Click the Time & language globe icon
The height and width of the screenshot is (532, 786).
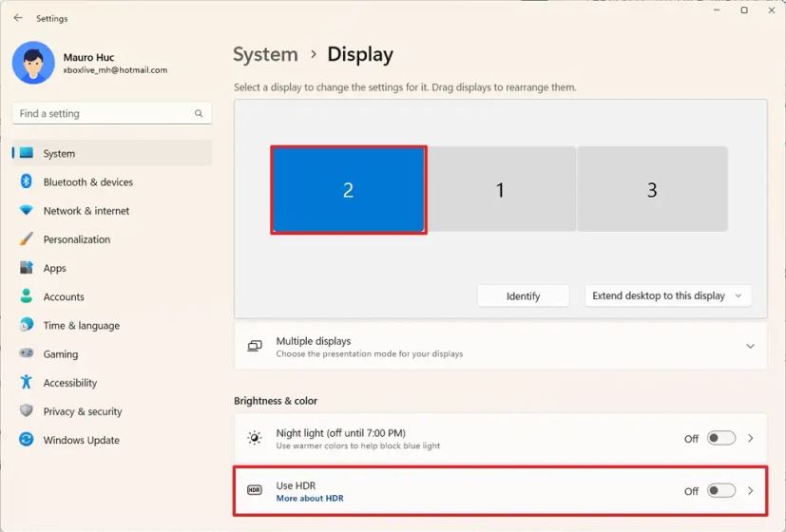pos(26,325)
